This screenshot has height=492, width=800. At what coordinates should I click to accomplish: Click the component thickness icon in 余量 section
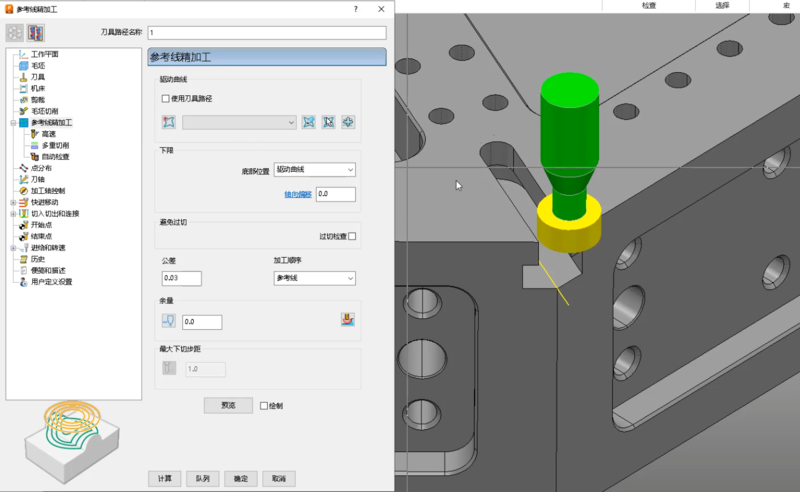[348, 321]
